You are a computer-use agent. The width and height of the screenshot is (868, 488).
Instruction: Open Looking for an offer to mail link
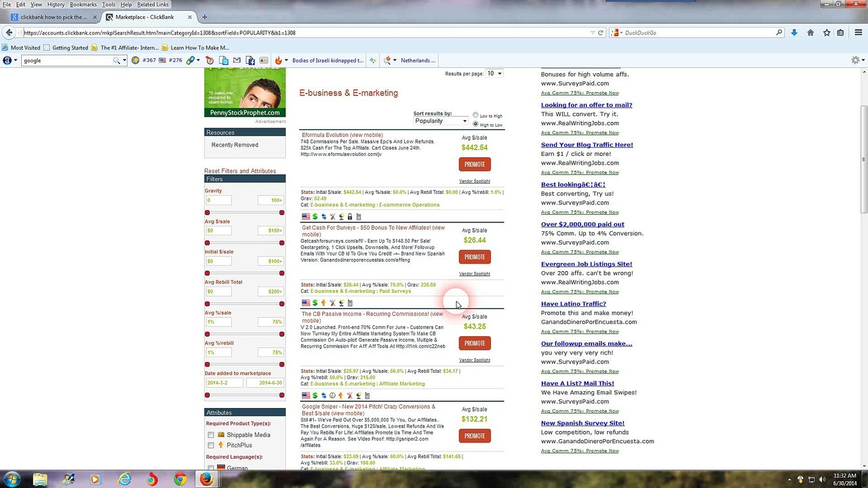coord(587,105)
